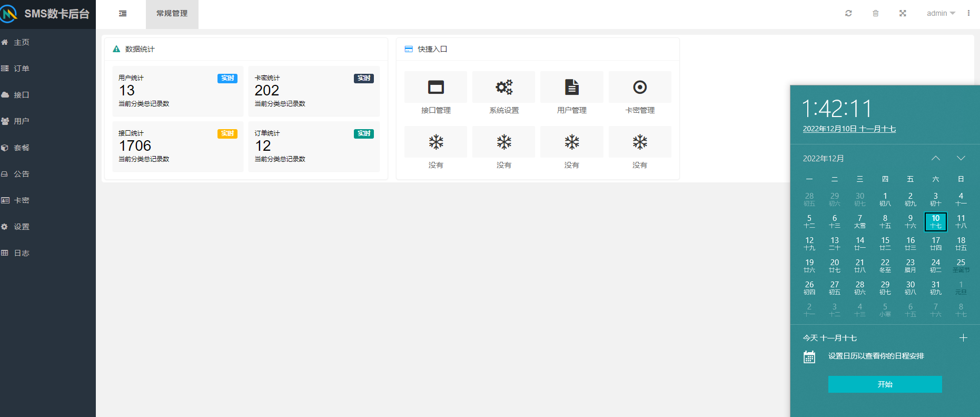Open the 用户管理 document shortcut
980x417 pixels.
click(571, 88)
